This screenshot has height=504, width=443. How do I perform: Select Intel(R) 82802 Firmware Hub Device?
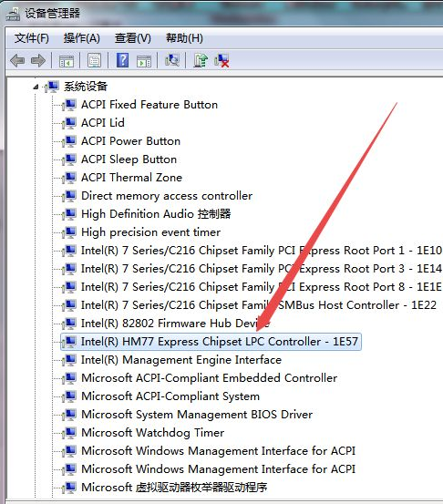click(x=176, y=323)
